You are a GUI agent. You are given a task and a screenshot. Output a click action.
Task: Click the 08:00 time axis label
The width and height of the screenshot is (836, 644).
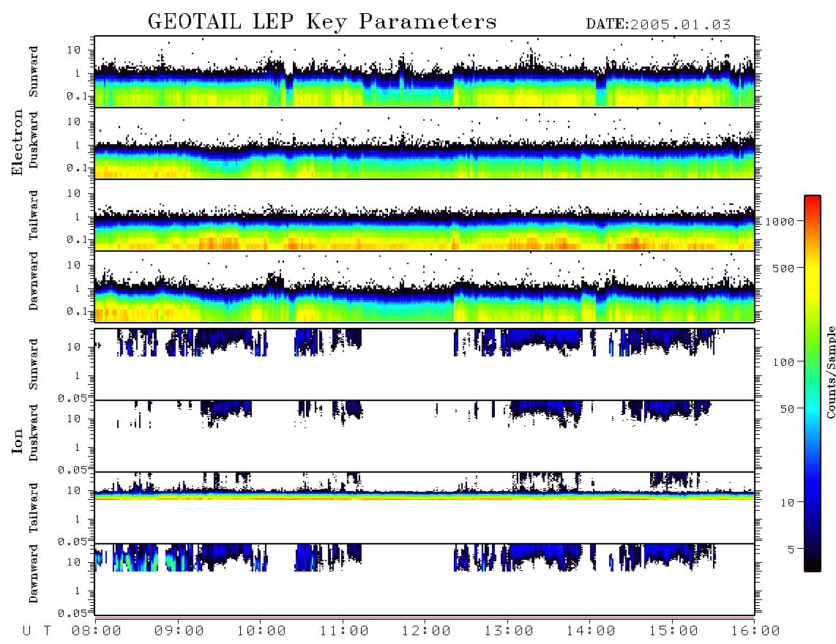click(97, 631)
